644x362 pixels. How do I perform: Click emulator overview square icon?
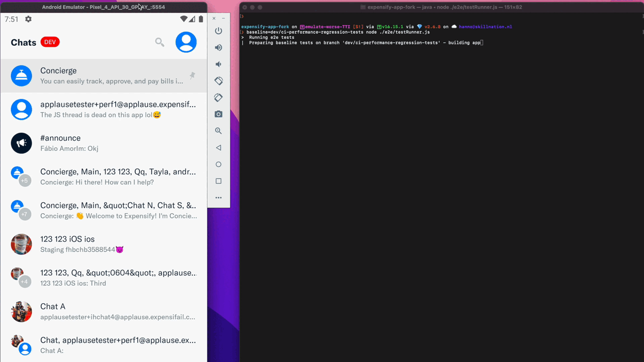pyautogui.click(x=218, y=181)
